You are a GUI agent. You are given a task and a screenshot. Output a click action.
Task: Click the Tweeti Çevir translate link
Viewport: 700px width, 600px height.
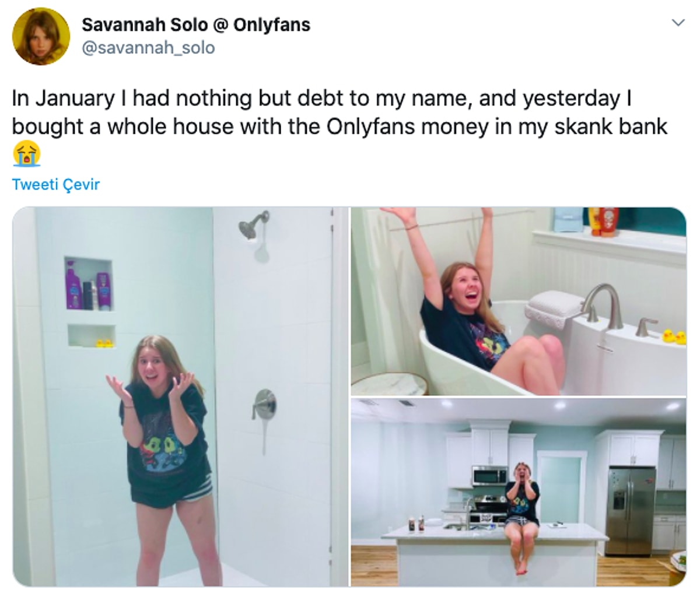click(x=56, y=185)
